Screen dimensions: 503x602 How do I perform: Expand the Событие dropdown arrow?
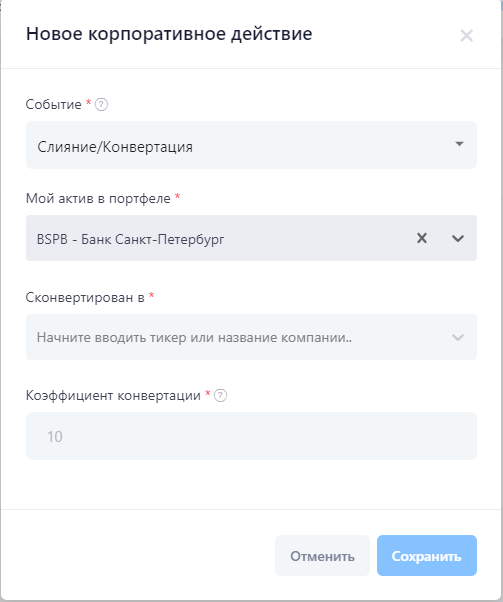point(459,144)
